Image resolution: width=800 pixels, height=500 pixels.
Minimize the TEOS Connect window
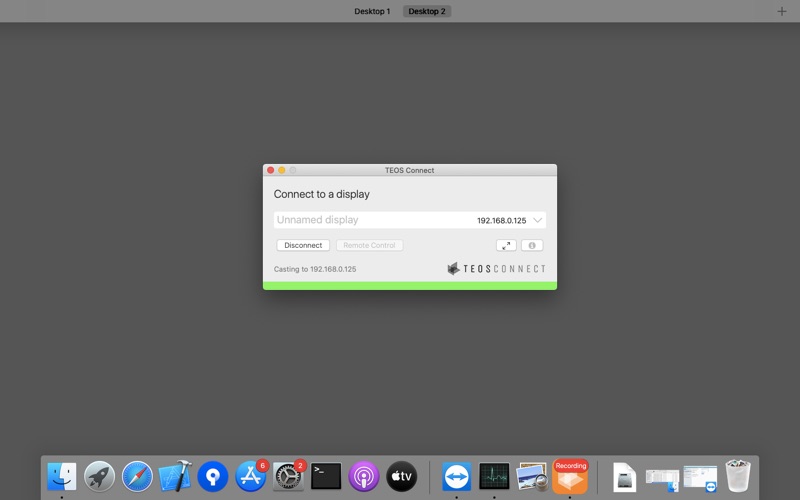click(x=282, y=170)
